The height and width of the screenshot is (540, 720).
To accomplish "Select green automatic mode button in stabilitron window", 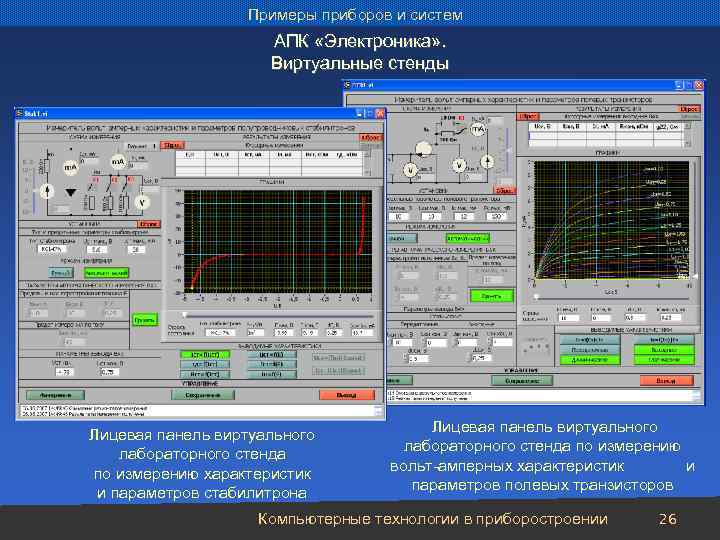I will pyautogui.click(x=106, y=273).
